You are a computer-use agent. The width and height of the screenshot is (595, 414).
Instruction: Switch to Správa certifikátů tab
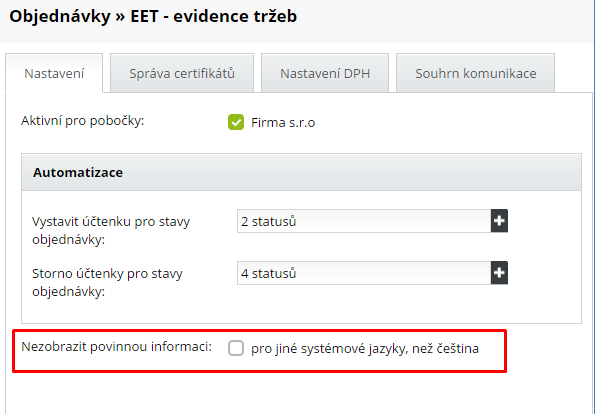(x=182, y=73)
